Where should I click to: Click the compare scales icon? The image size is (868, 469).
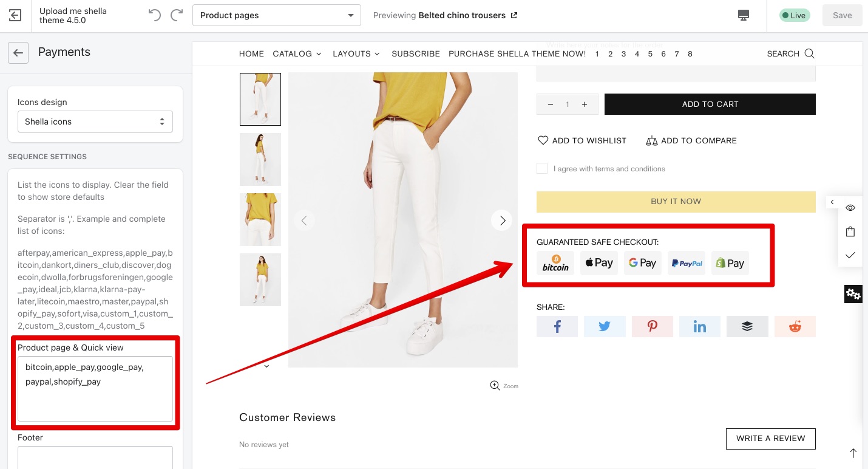(x=652, y=140)
